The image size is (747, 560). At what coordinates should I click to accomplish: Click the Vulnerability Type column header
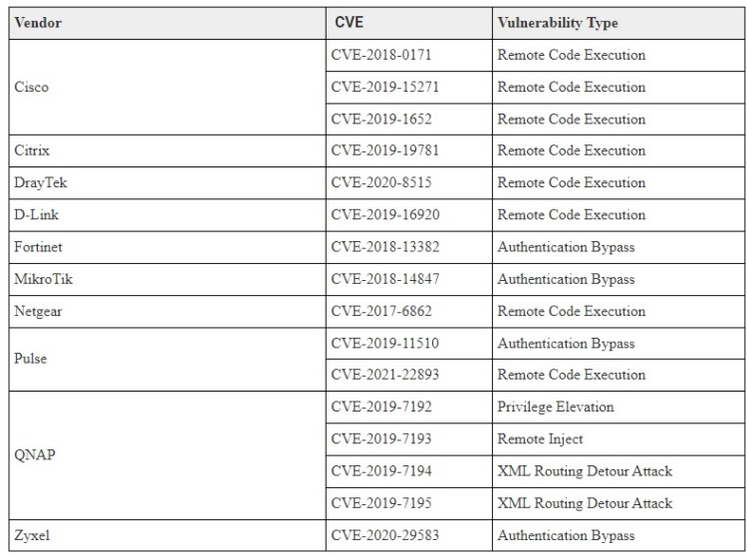click(557, 23)
